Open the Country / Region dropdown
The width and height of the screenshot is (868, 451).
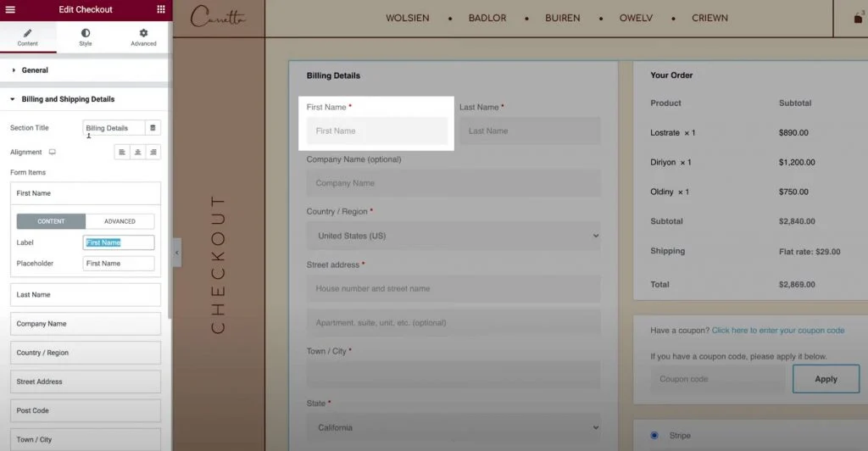coord(453,236)
